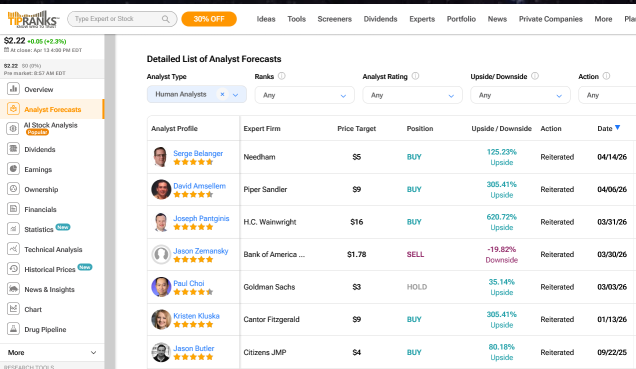Screen dimensions: 636x369
Task: Open the Analyst Rating dropdown
Action: coord(412,95)
